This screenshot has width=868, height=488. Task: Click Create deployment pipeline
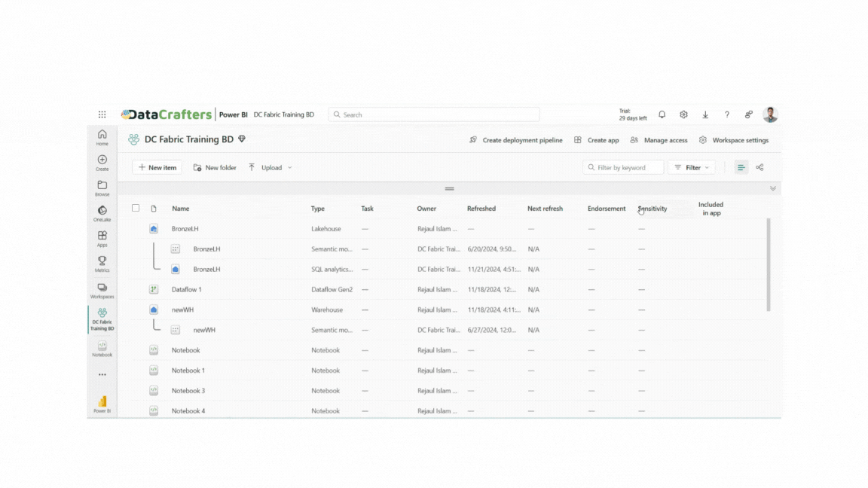click(516, 140)
